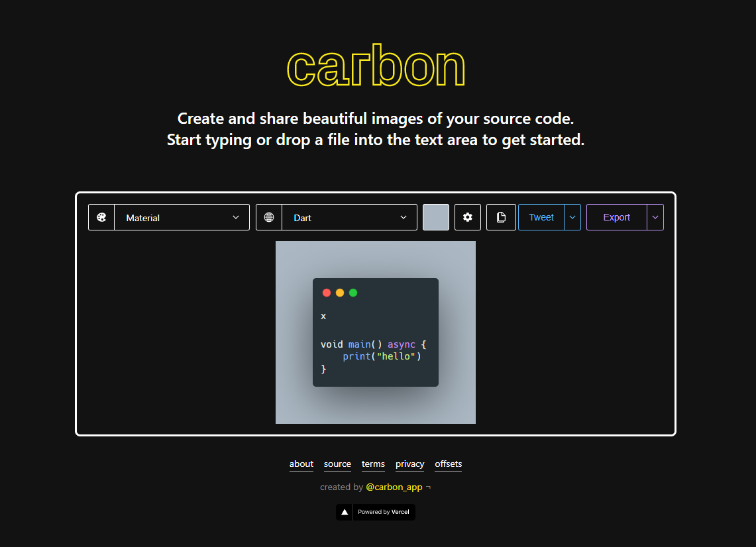This screenshot has width=756, height=547.
Task: Click the carbon logo heading
Action: pyautogui.click(x=376, y=66)
